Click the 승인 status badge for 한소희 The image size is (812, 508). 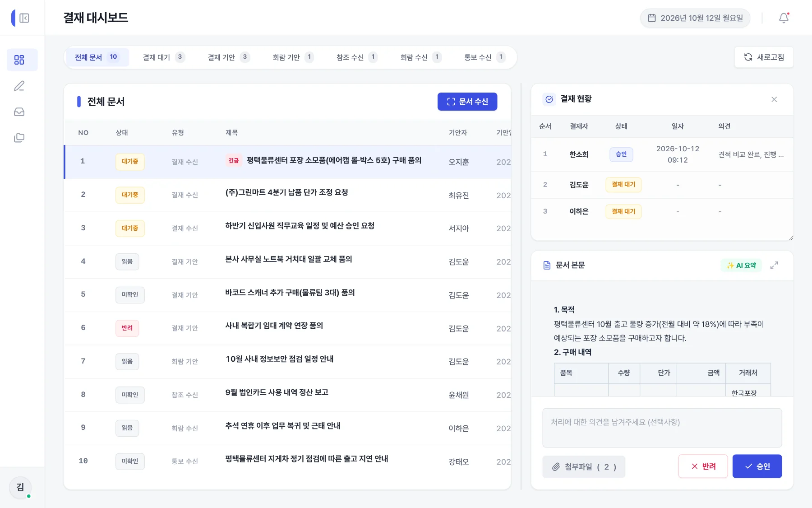click(621, 154)
